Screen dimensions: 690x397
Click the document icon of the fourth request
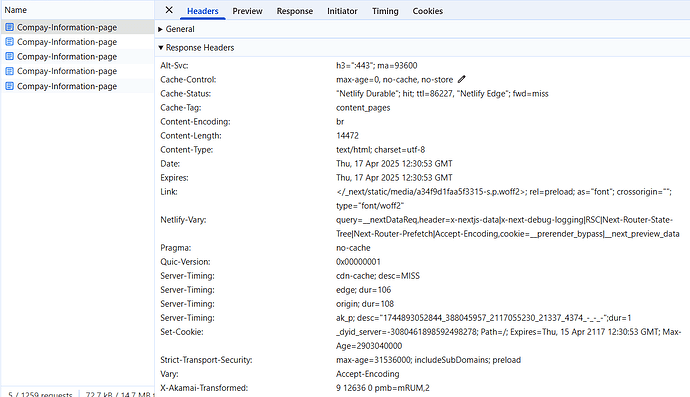(x=9, y=71)
